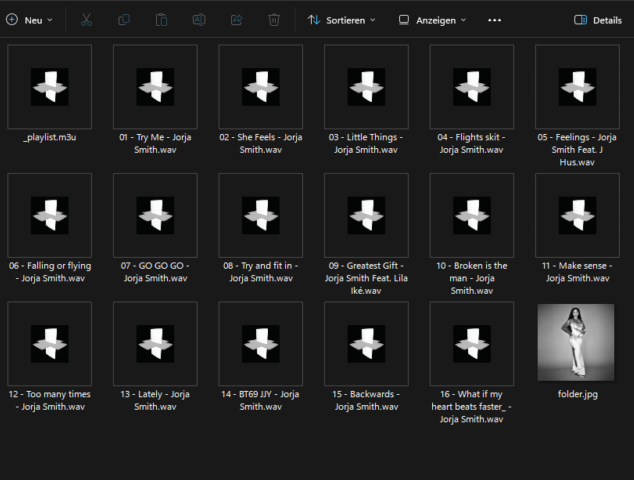Select 16 - What if my heart file

[471, 344]
